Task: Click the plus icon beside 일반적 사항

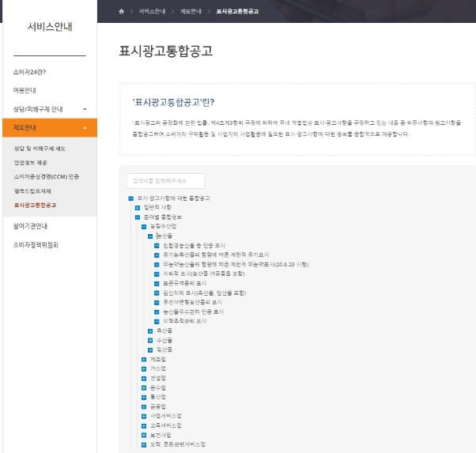Action: (137, 207)
